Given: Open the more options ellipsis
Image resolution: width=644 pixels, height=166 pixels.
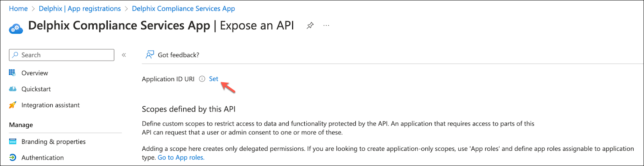Looking at the screenshot, I should [x=326, y=26].
